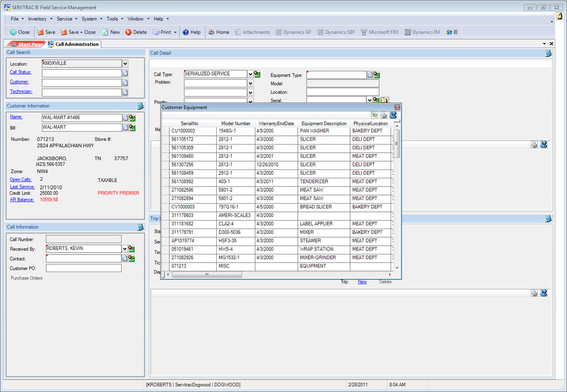567x392 pixels.
Task: Click green edit icon beside customer Name field
Action: [132, 118]
